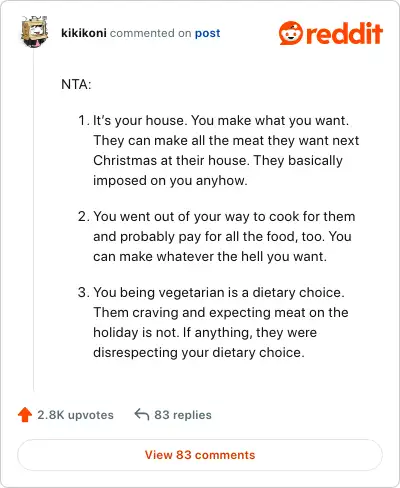400x488 pixels.
Task: Click the 'You being vegetarian' third paragraph
Action: 221,322
